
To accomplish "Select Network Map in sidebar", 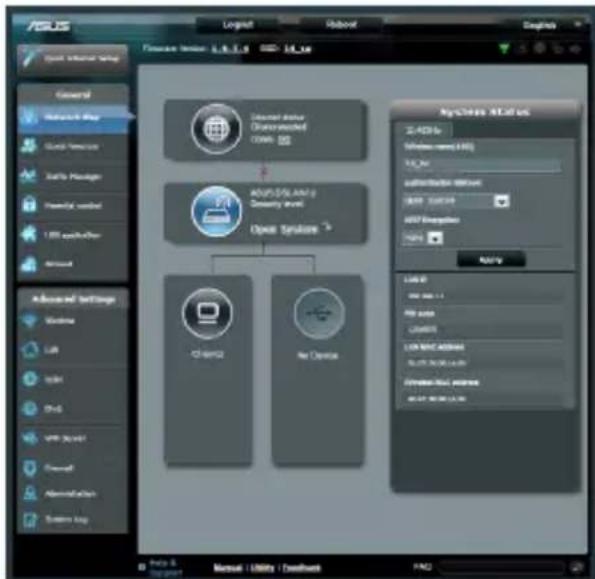I will click(72, 117).
